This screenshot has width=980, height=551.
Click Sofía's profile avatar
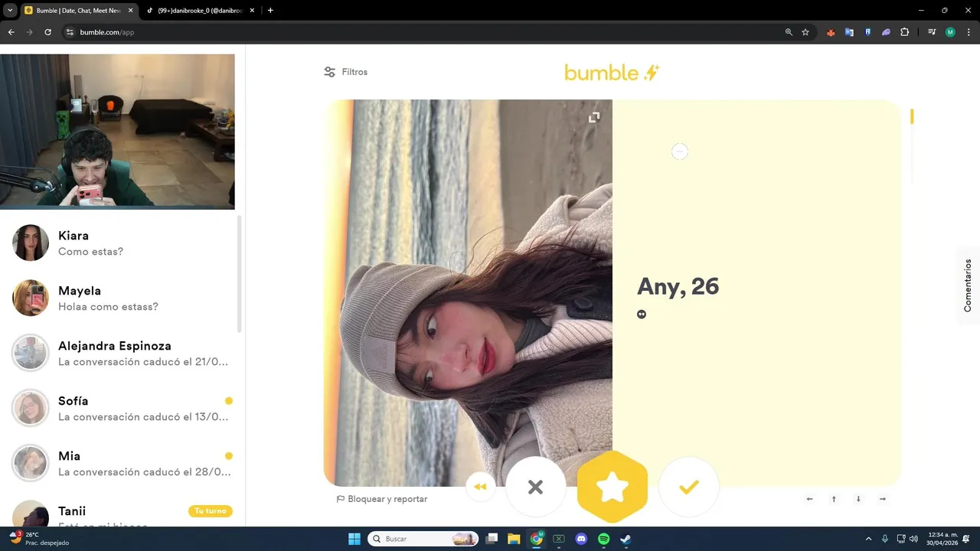tap(31, 408)
